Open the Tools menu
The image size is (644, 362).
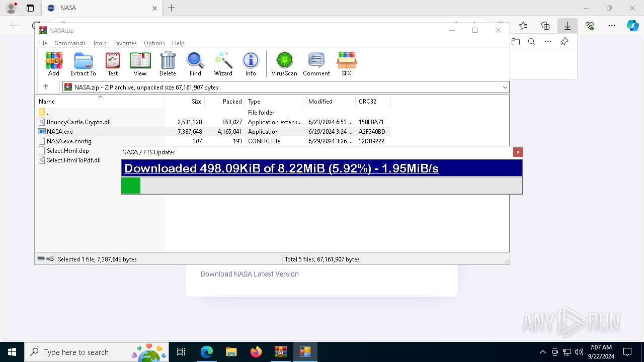(99, 43)
